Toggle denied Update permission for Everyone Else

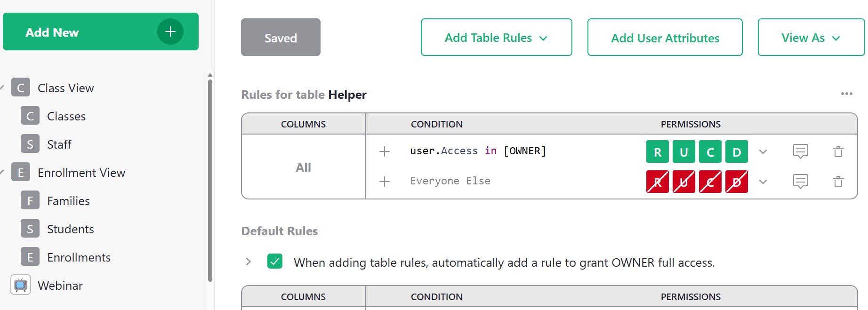684,182
